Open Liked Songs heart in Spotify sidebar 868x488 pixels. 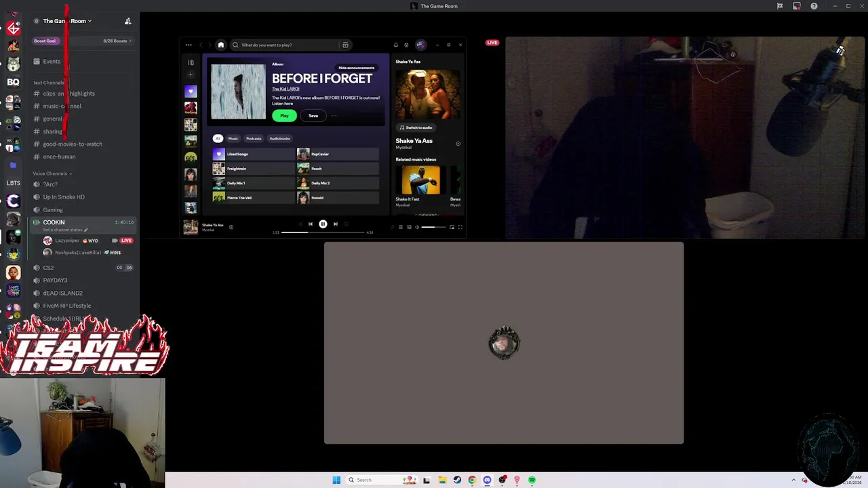click(x=191, y=91)
